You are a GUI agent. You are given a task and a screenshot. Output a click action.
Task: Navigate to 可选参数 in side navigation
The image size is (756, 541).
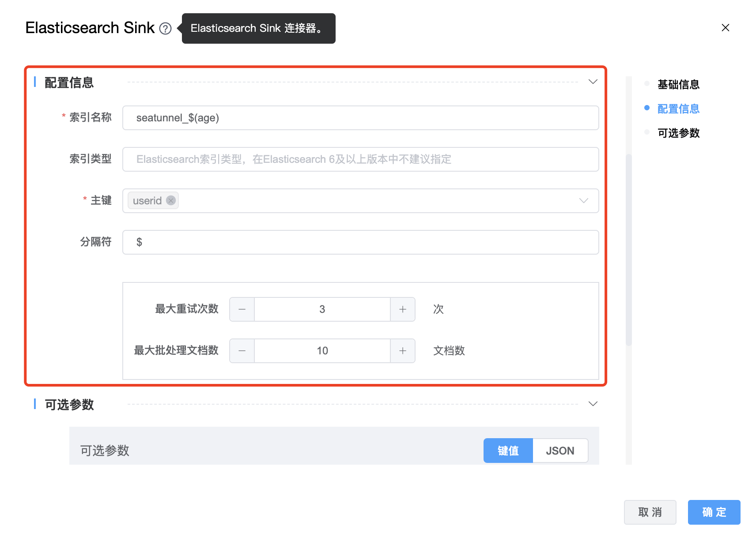click(x=678, y=133)
